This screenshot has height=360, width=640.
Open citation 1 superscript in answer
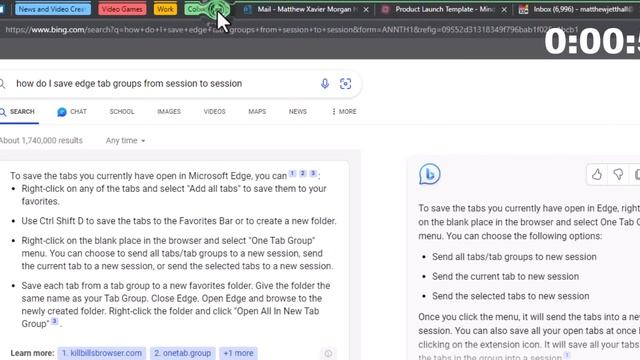(x=292, y=173)
